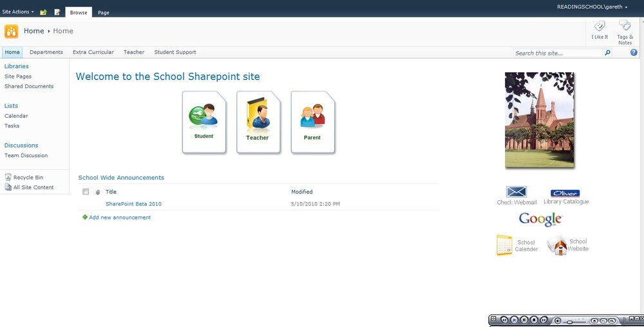Click the media player rewind button
This screenshot has height=327, width=644.
(x=504, y=320)
